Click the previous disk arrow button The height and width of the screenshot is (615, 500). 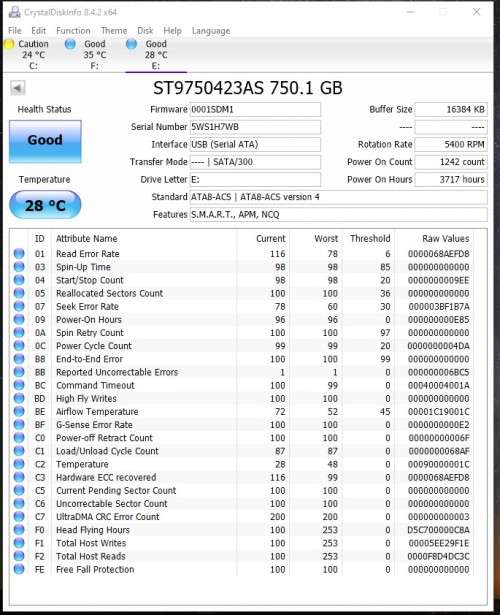[17, 88]
